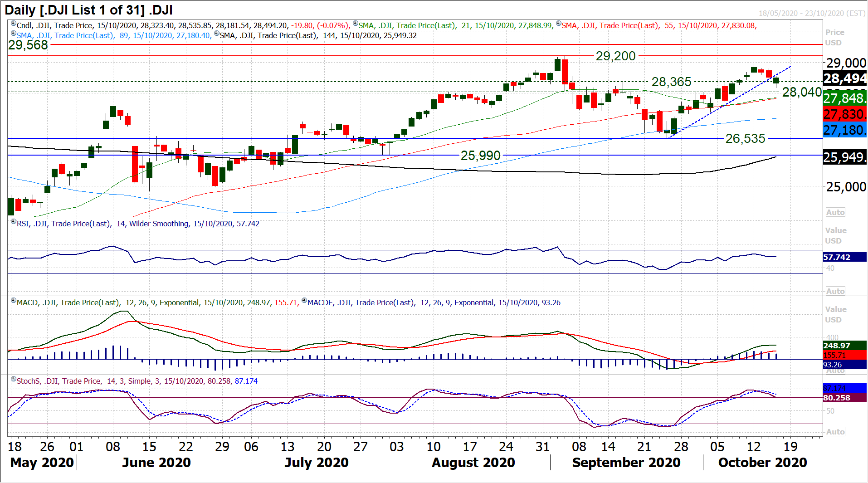Click the RSI value tag 57.742
Viewport: 868px width, 483px height.
pos(845,257)
